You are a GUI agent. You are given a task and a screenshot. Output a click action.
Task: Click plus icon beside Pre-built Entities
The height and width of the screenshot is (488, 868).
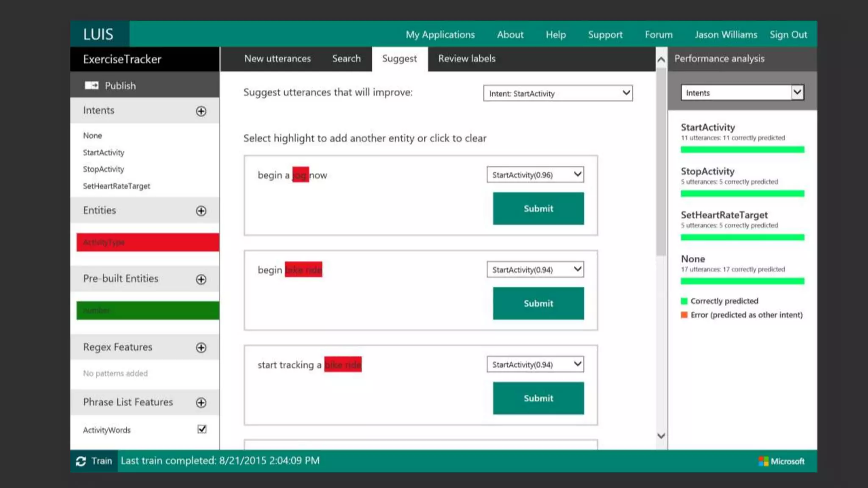pos(201,279)
